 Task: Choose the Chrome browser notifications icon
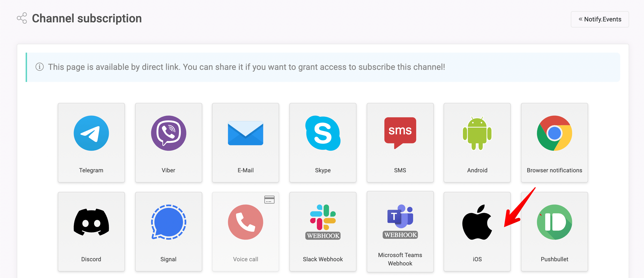(x=554, y=133)
